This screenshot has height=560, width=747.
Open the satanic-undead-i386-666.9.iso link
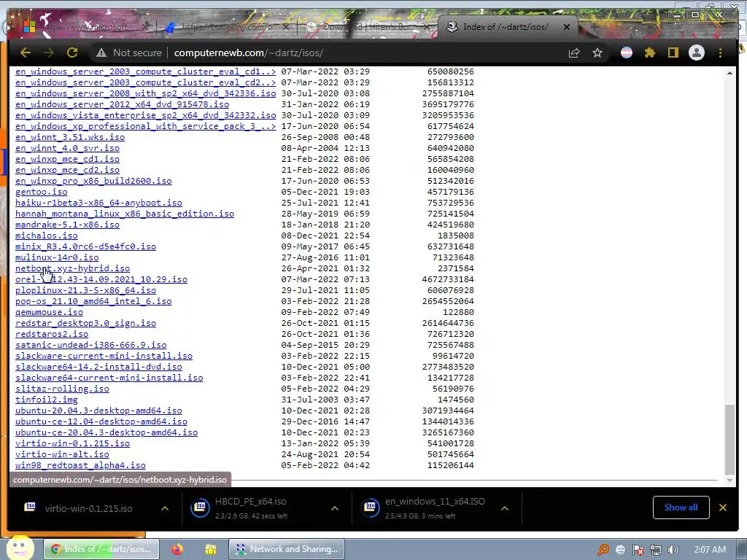point(90,345)
